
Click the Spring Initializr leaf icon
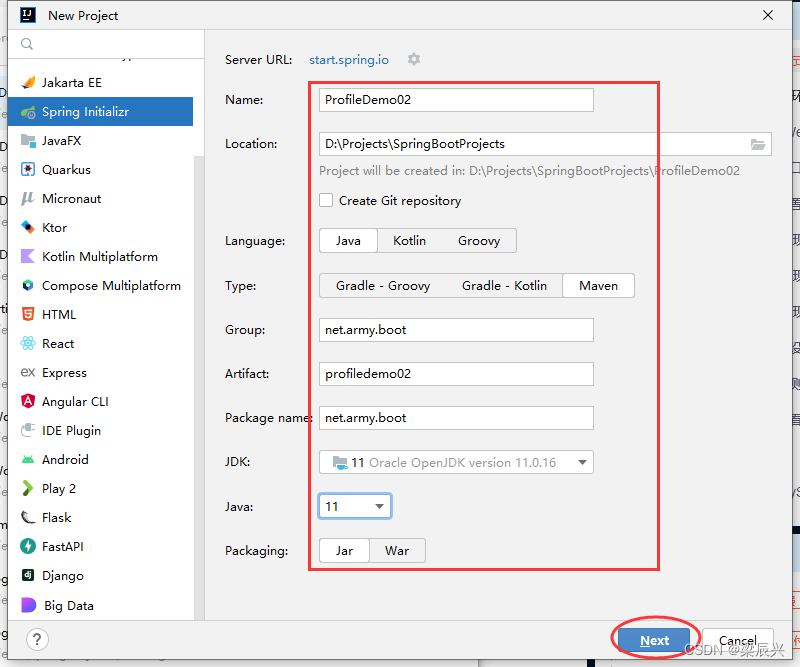pyautogui.click(x=29, y=112)
